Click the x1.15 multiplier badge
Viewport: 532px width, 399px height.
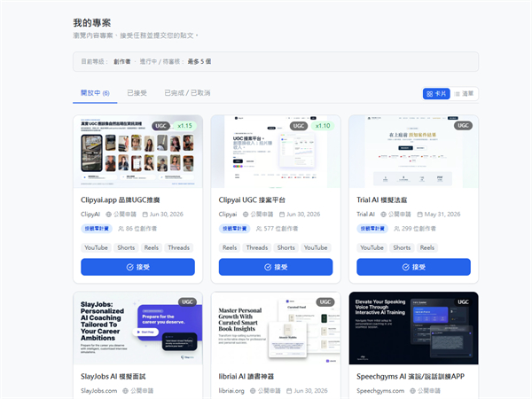[x=185, y=126]
